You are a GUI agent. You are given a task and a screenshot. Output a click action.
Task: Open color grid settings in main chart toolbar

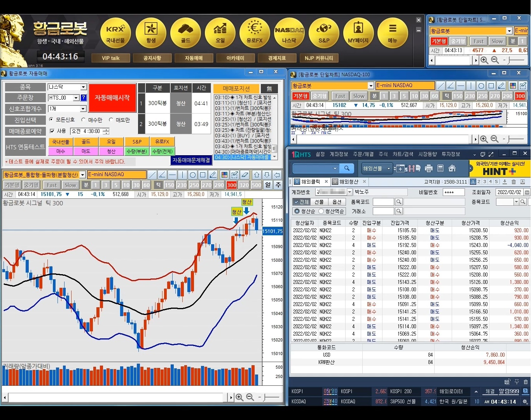(x=224, y=175)
